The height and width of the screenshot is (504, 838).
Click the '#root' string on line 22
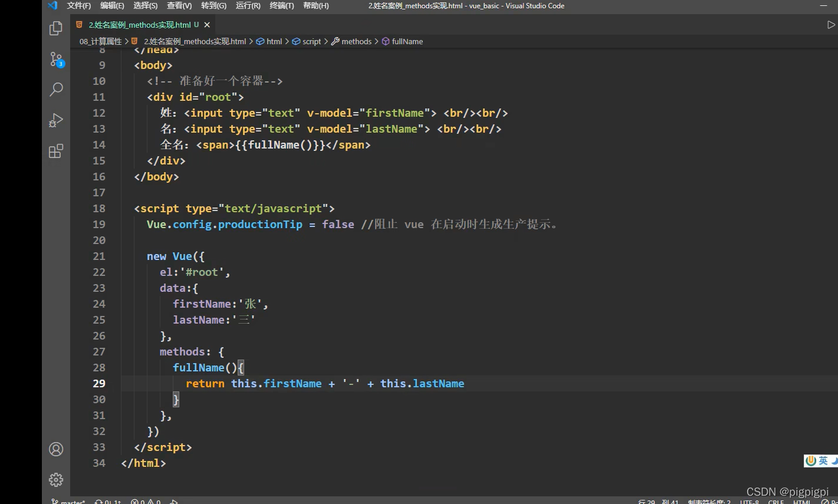(x=202, y=272)
